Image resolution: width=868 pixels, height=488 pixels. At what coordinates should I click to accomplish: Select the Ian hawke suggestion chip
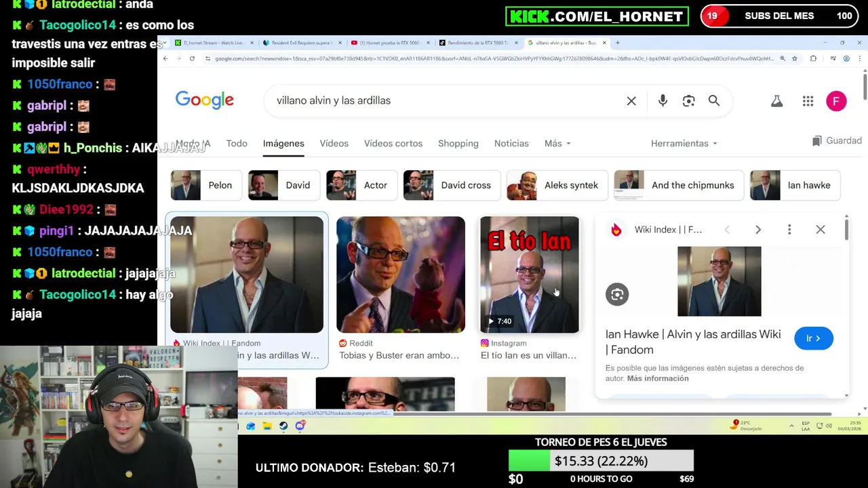click(795, 186)
